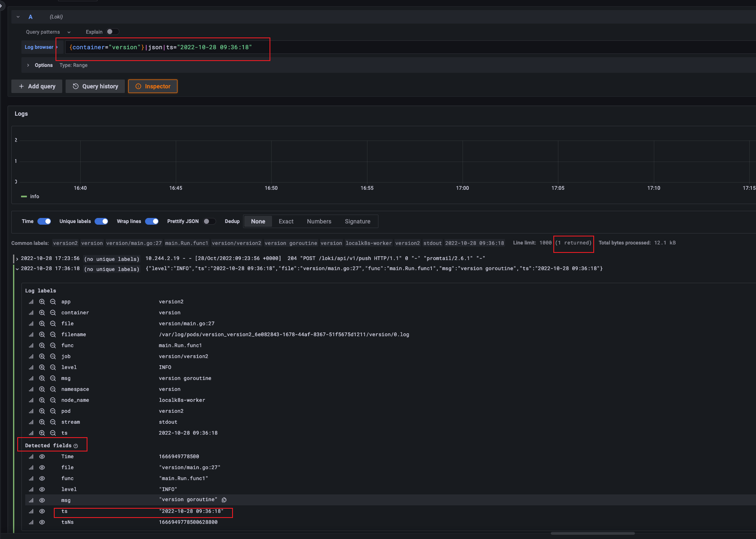The height and width of the screenshot is (539, 756).
Task: Filter for value on filename label
Action: (42, 335)
